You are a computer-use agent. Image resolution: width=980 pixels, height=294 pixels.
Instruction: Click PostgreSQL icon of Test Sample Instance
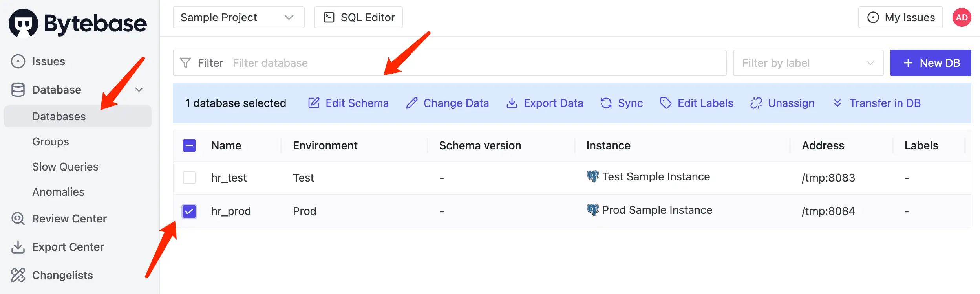point(593,176)
